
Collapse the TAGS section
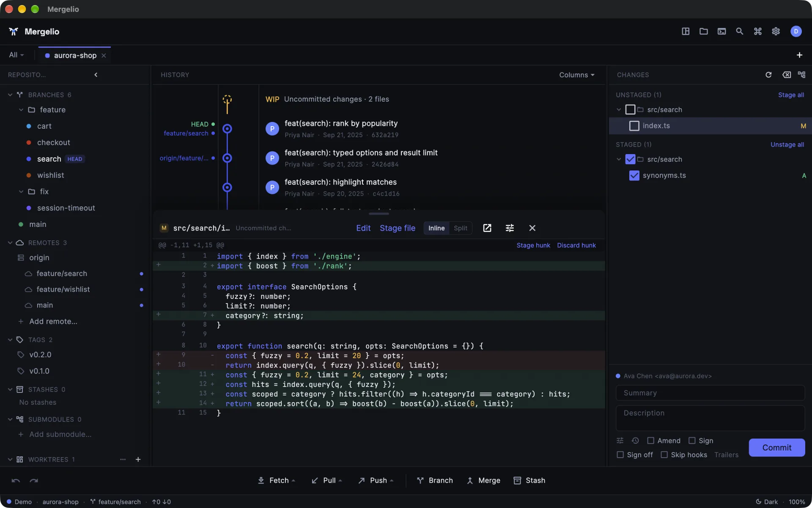pos(10,340)
